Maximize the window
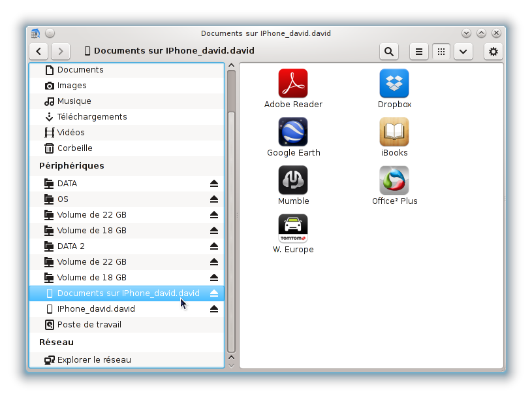The width and height of the screenshot is (532, 398). 481,33
